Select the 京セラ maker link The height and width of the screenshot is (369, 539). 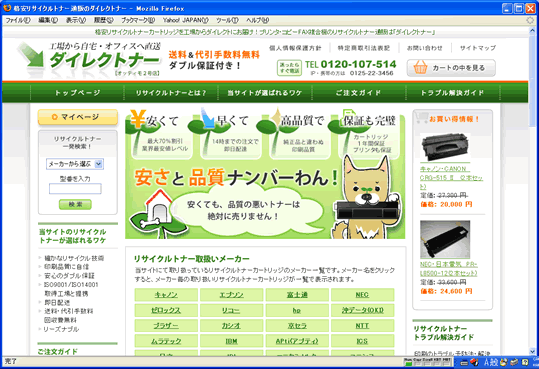(297, 326)
